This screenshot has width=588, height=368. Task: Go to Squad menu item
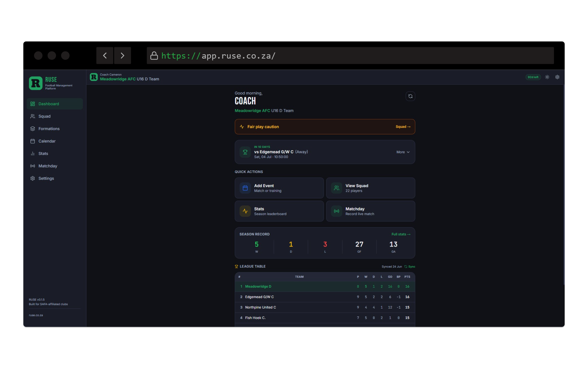coord(55,116)
